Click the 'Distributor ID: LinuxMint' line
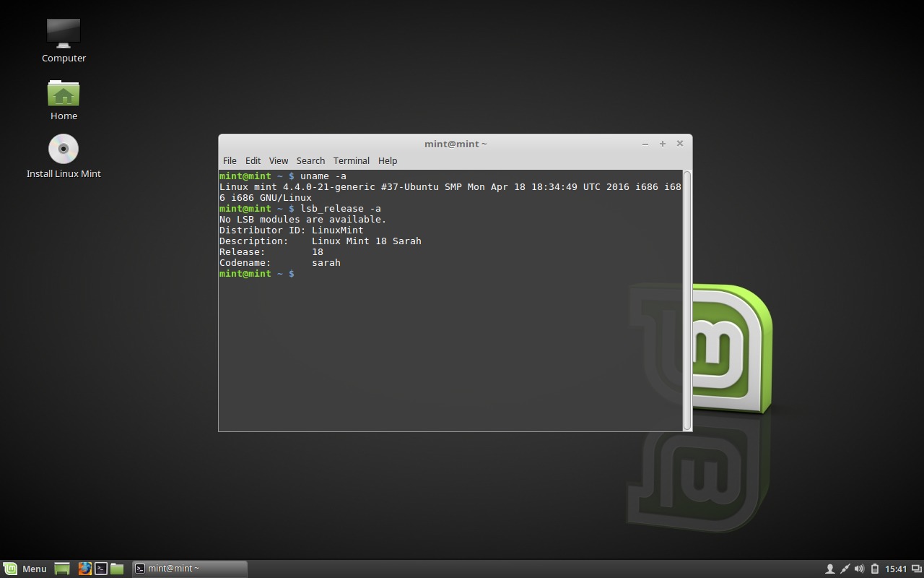This screenshot has height=578, width=924. point(292,230)
